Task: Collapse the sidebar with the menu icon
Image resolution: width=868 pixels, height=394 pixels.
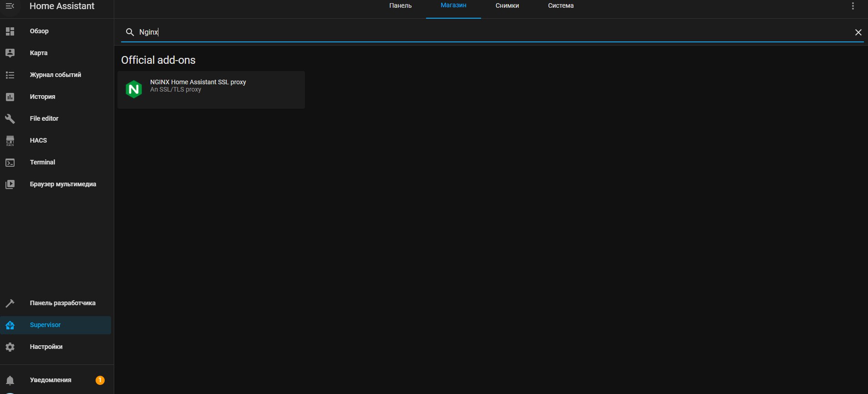Action: [x=10, y=6]
